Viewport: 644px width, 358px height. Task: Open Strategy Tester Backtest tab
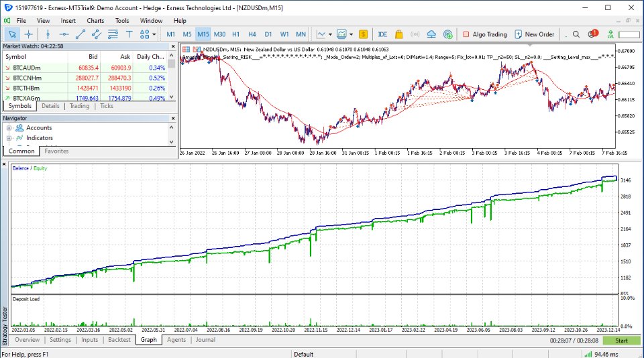pos(119,340)
